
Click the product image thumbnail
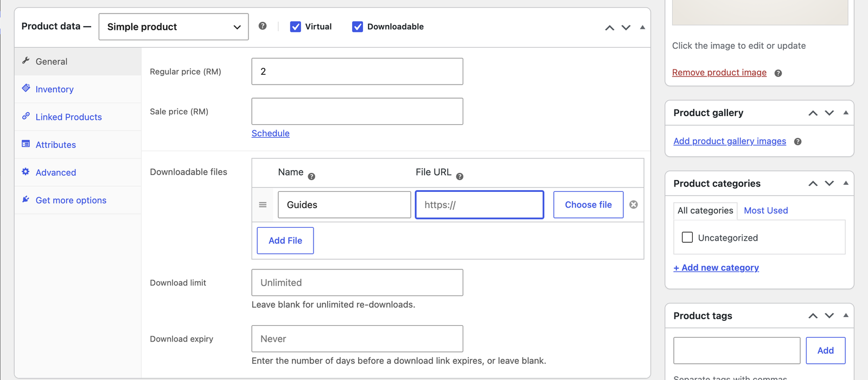760,12
